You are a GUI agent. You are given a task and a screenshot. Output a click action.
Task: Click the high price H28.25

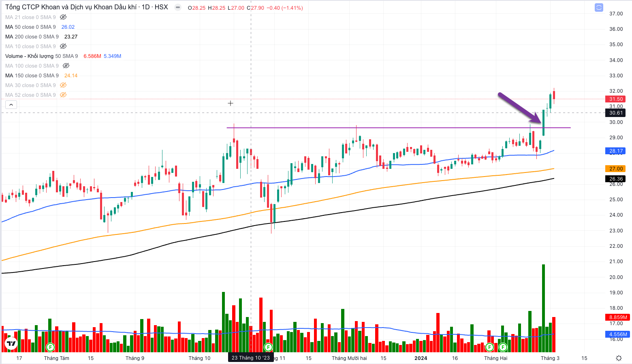pos(216,8)
